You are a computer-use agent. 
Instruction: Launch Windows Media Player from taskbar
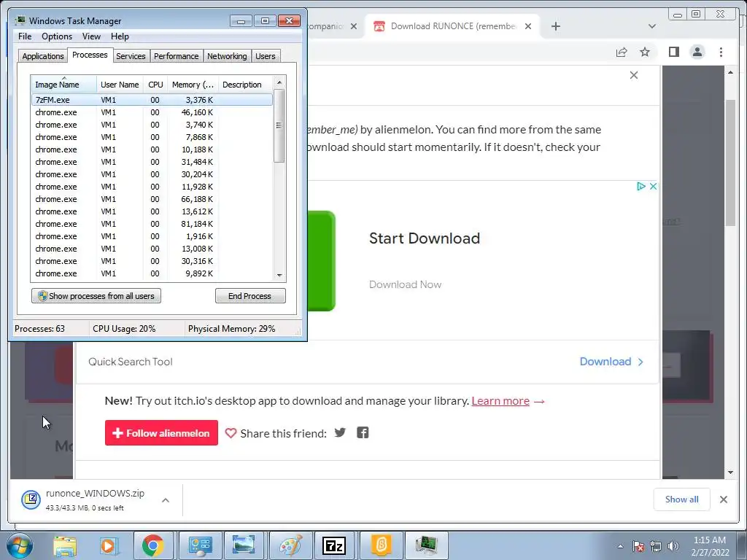click(108, 545)
